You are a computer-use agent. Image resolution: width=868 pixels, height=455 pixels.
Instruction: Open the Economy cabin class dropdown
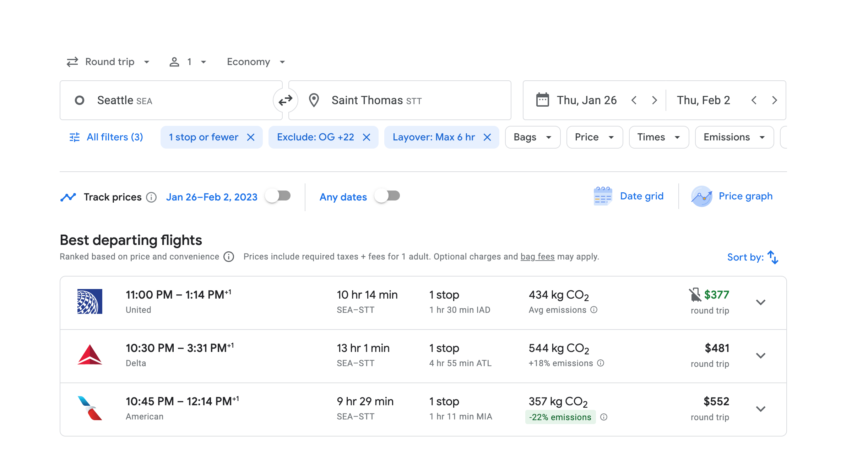pyautogui.click(x=256, y=62)
